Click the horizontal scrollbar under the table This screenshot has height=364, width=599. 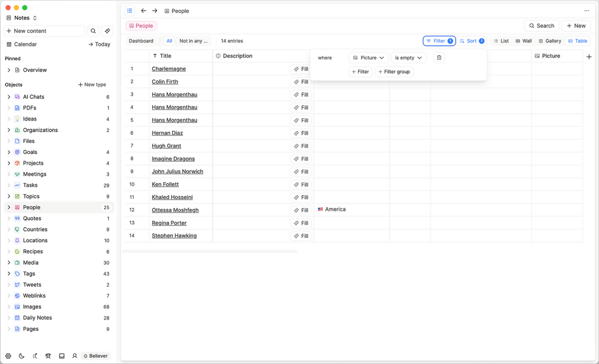pos(210,251)
